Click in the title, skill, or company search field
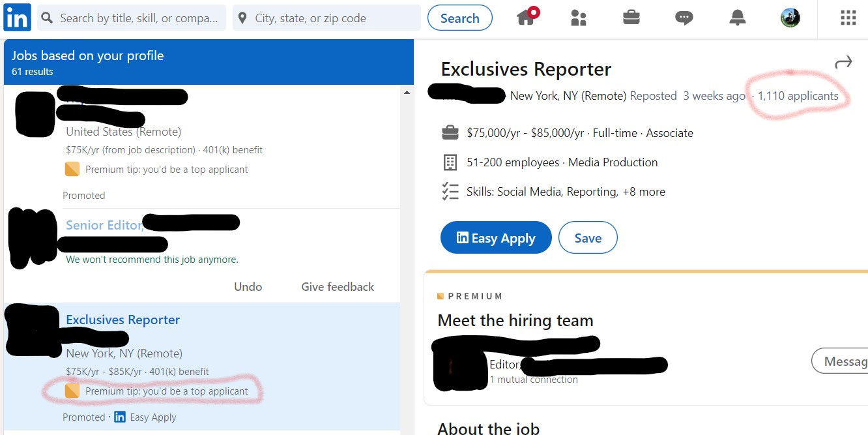868x435 pixels. click(131, 18)
